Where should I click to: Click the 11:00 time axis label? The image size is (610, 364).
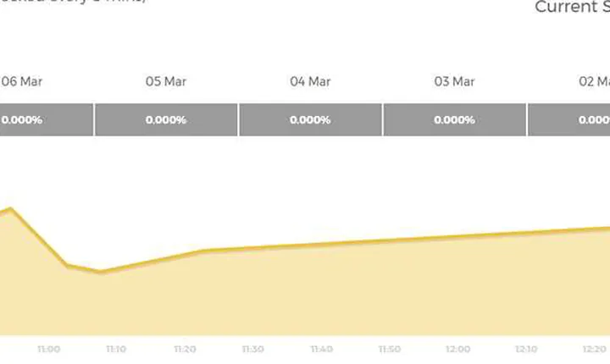(48, 350)
